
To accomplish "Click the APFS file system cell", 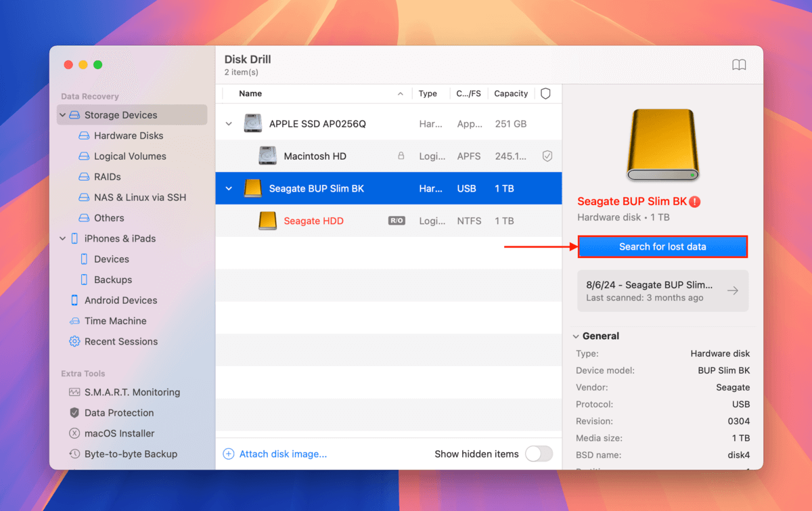I will (x=468, y=156).
